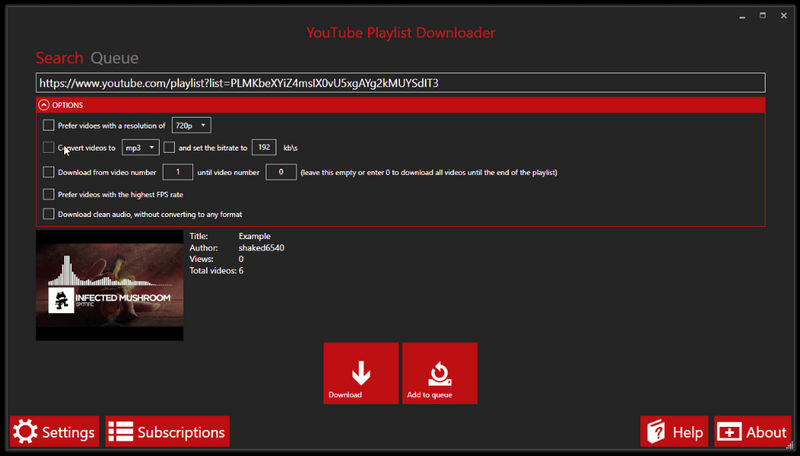The image size is (800, 456).
Task: Click the Download arrow button
Action: [x=361, y=373]
